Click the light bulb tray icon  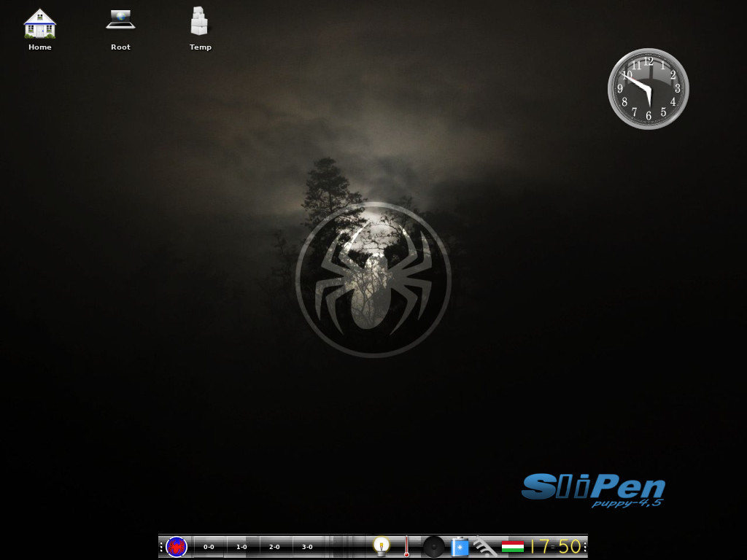[381, 546]
